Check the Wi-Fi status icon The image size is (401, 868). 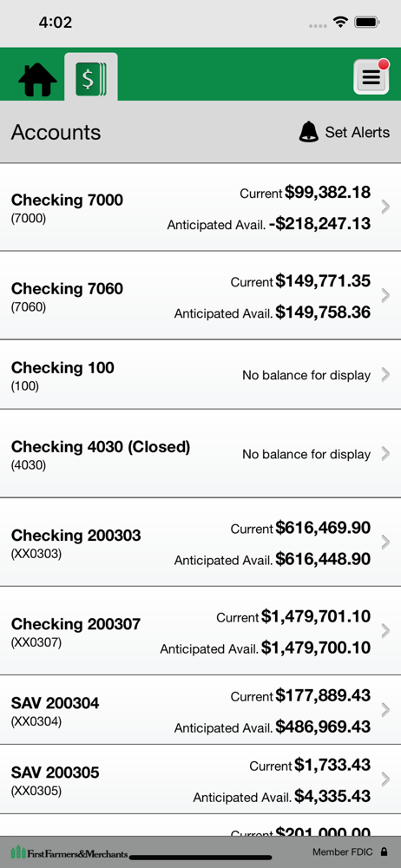point(340,23)
